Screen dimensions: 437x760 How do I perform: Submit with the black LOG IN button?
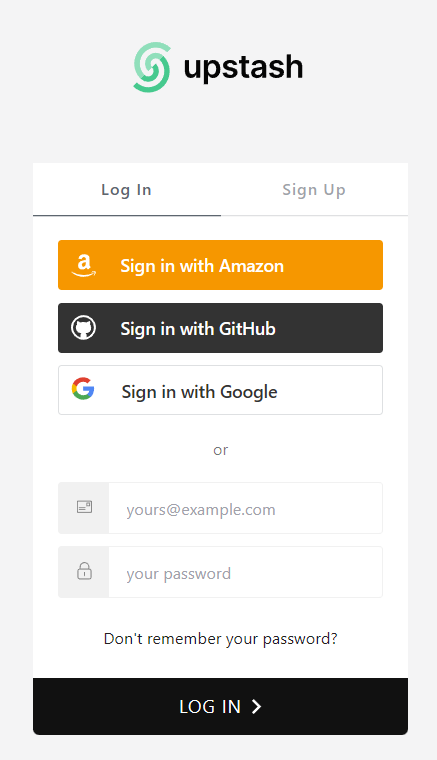coord(220,706)
